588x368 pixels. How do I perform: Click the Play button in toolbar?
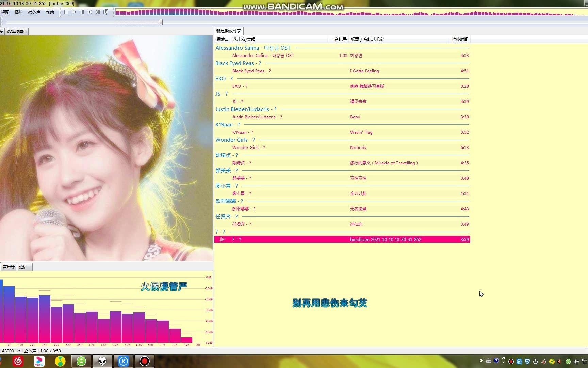(74, 12)
